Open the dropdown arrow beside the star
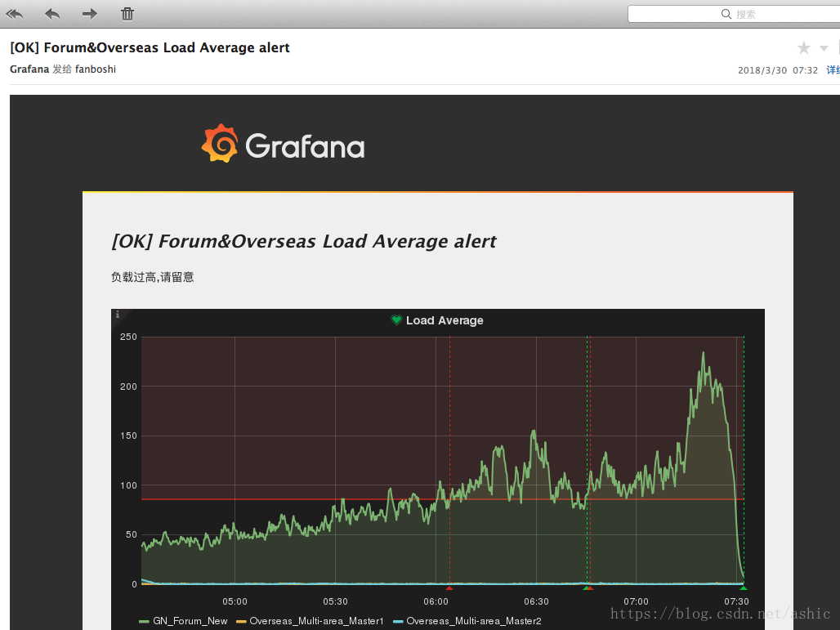Screen dimensions: 840x630 (x=824, y=49)
